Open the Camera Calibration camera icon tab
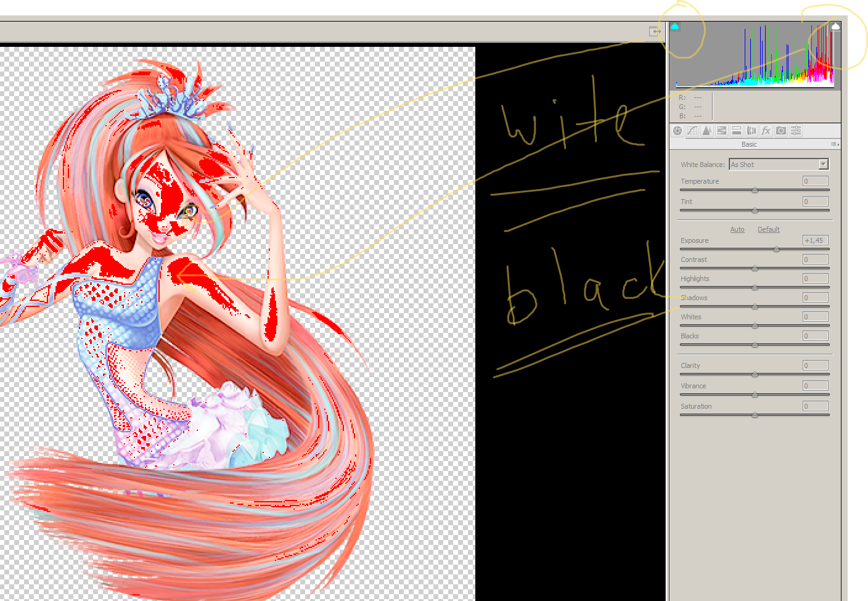This screenshot has height=601, width=868. [781, 131]
